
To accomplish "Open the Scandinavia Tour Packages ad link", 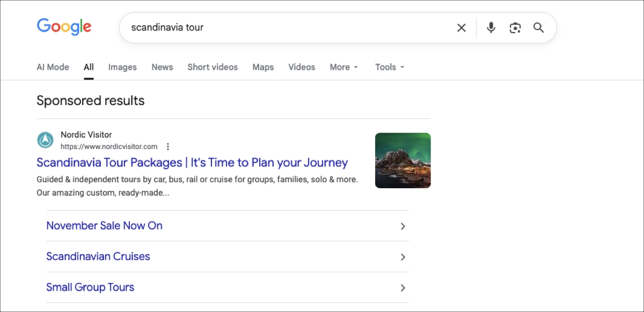I will (192, 162).
